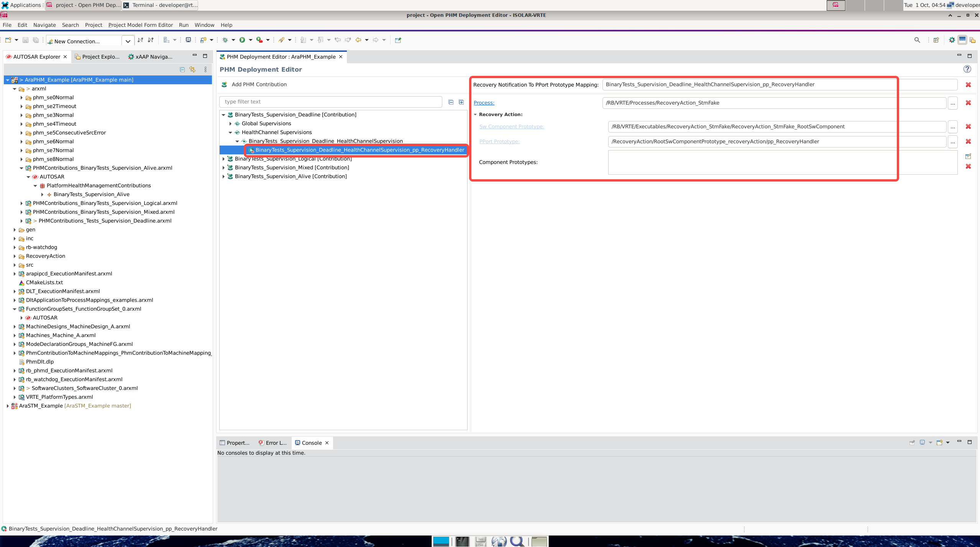
Task: Click the Add PHM Contribution icon
Action: point(225,85)
